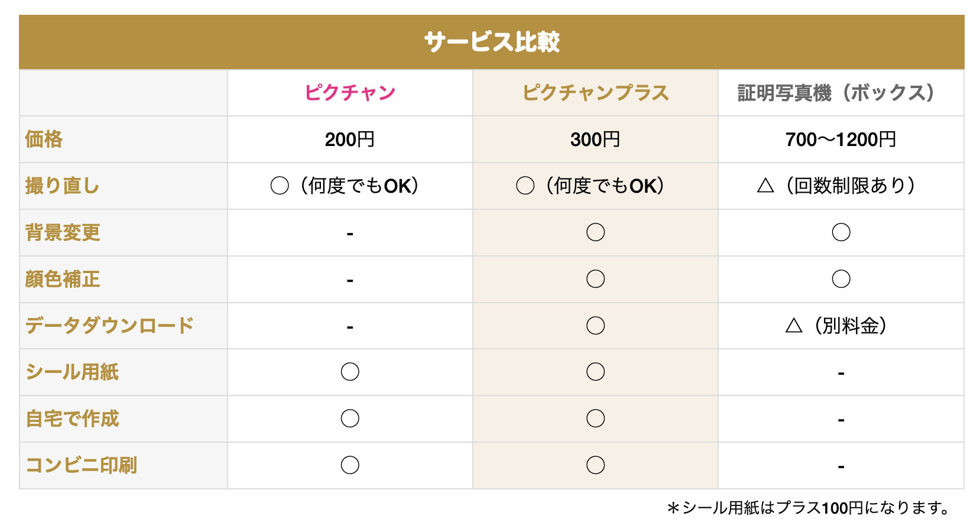Click the 200円 price cell

click(x=350, y=140)
